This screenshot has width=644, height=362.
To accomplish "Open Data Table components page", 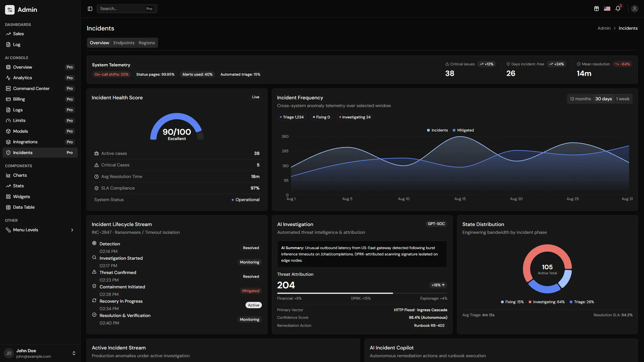I will click(40, 207).
